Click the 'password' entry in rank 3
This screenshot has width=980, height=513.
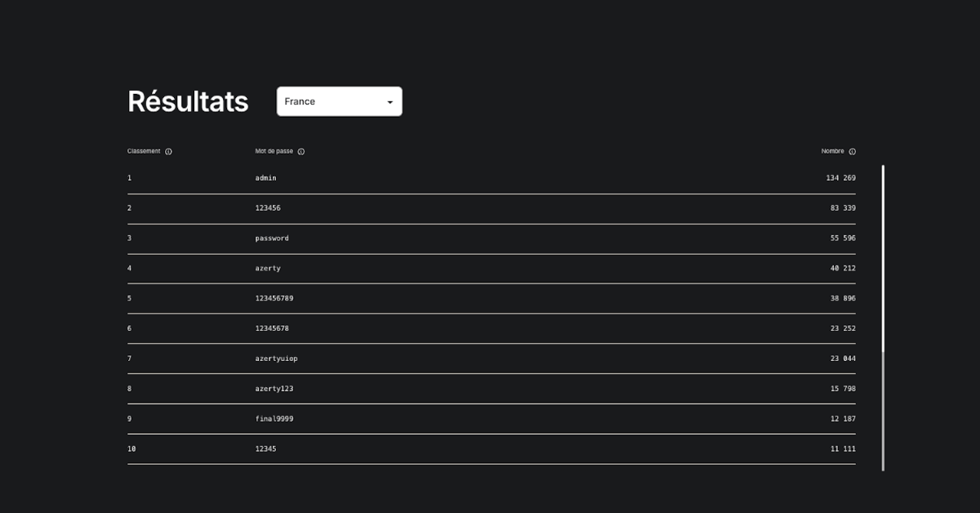coord(272,239)
